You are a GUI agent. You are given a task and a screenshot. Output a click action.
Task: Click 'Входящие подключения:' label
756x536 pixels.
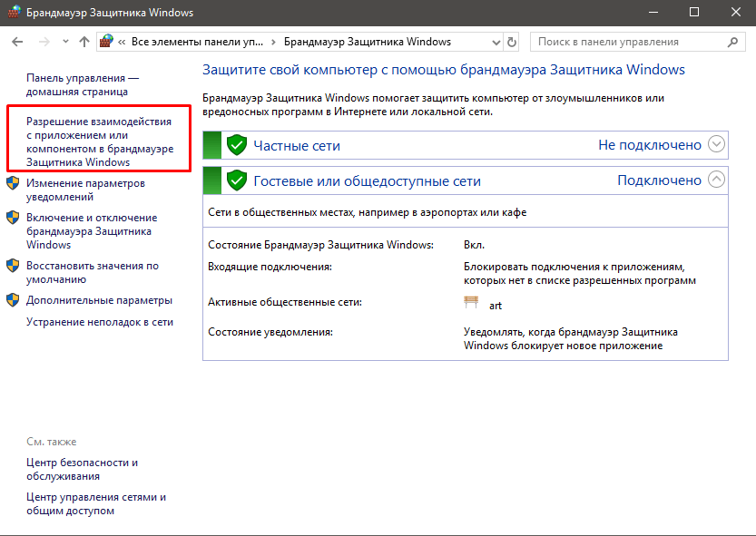click(270, 267)
